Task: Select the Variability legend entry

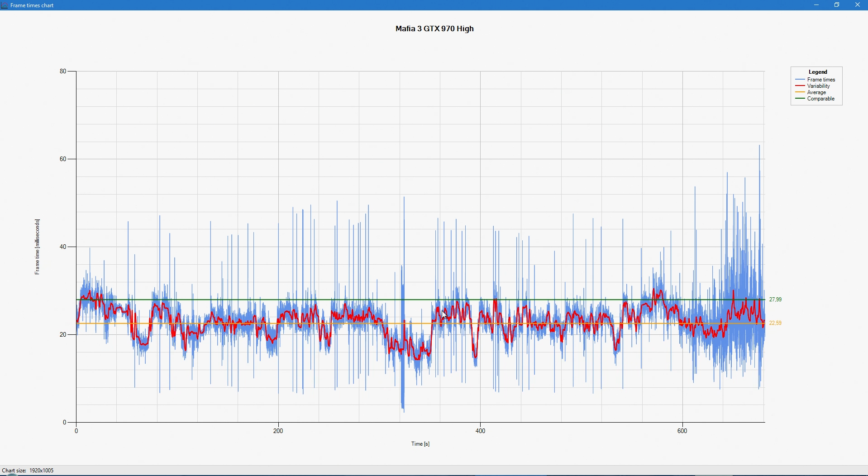Action: click(x=813, y=86)
